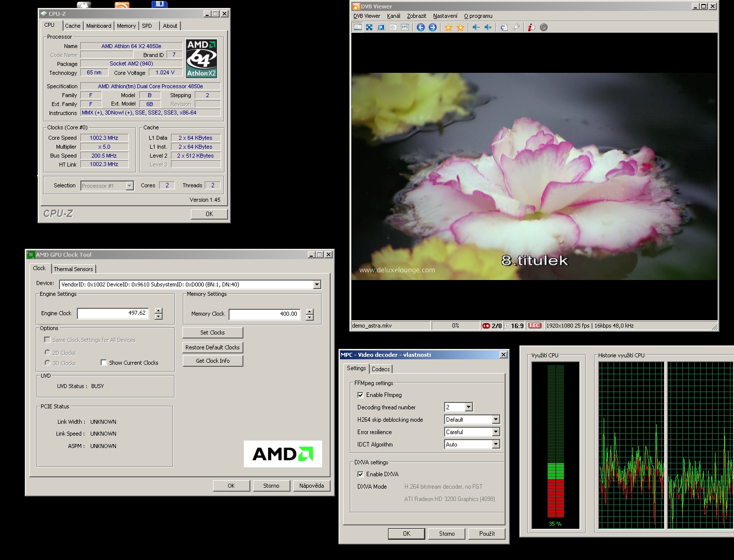The image size is (734, 560).
Task: Click the Get Clock Info button
Action: pyautogui.click(x=213, y=361)
